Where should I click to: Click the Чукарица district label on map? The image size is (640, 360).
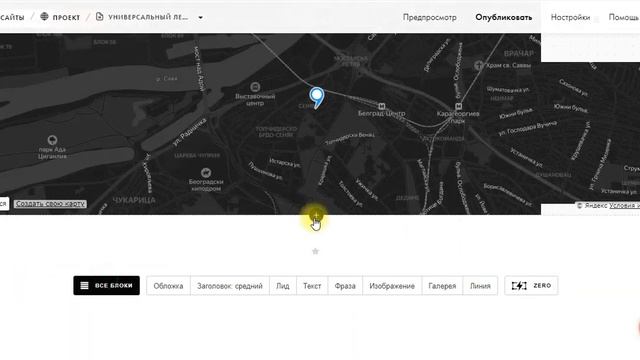tap(134, 200)
